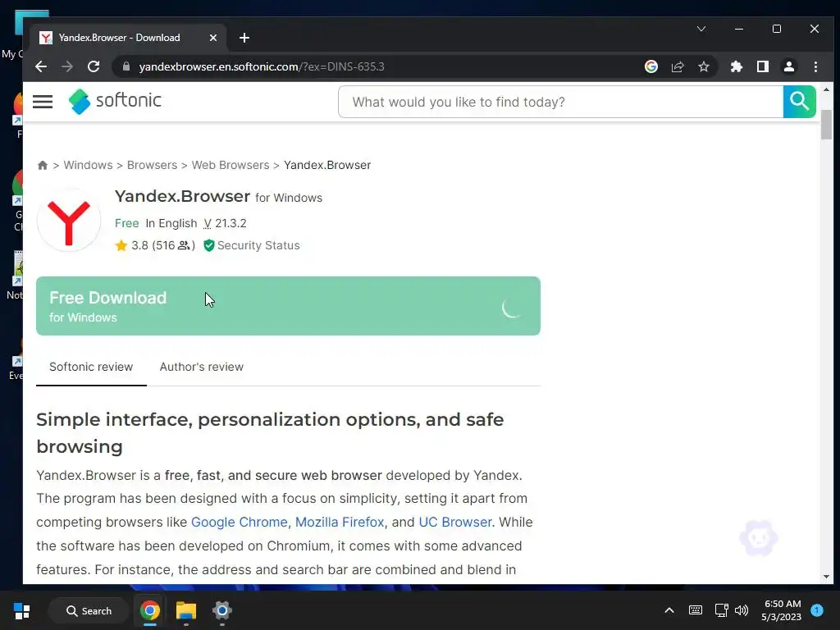Click the Google icon in address bar

651,66
